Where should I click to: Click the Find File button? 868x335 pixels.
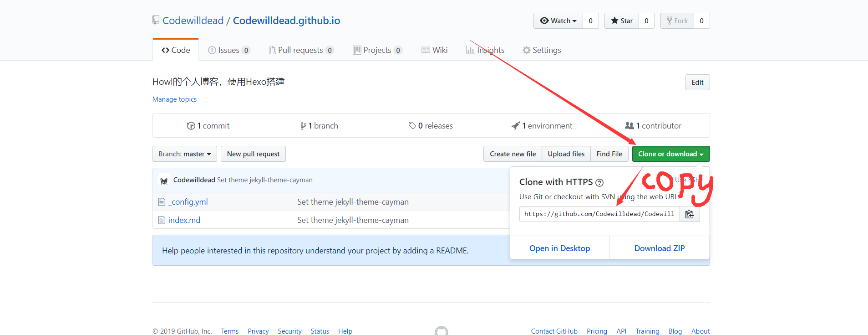pos(609,154)
